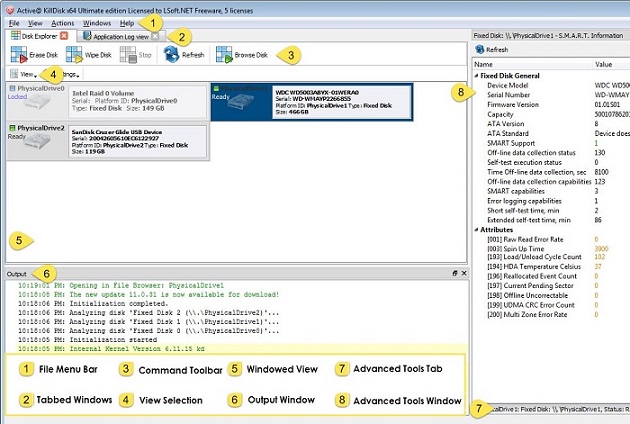630x424 pixels.
Task: Click the Value column header
Action: tap(612, 64)
